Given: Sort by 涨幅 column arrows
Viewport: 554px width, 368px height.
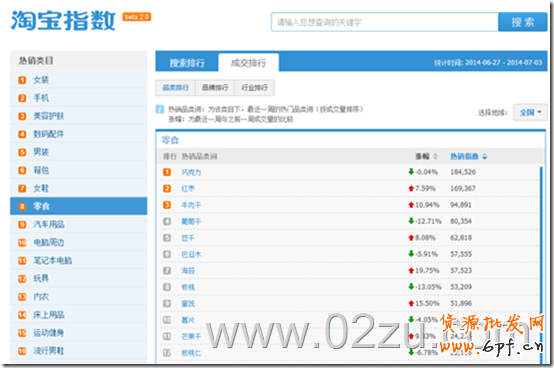Looking at the screenshot, I should click(x=435, y=156).
